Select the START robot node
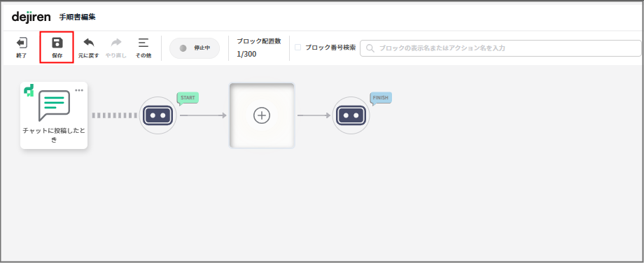644x263 pixels. click(x=157, y=115)
